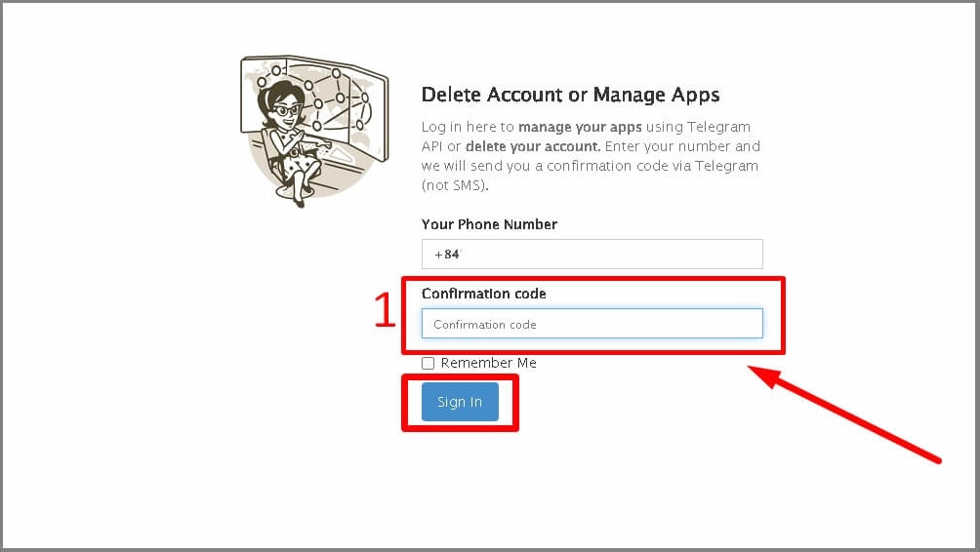This screenshot has height=552, width=980.
Task: Click the "delete your account." bold text
Action: point(533,146)
